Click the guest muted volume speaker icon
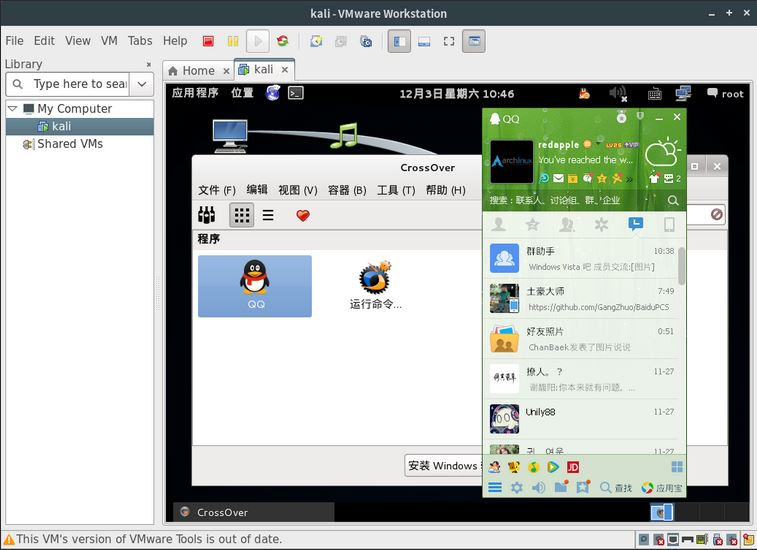Viewport: 757px width, 550px height. coord(617,93)
